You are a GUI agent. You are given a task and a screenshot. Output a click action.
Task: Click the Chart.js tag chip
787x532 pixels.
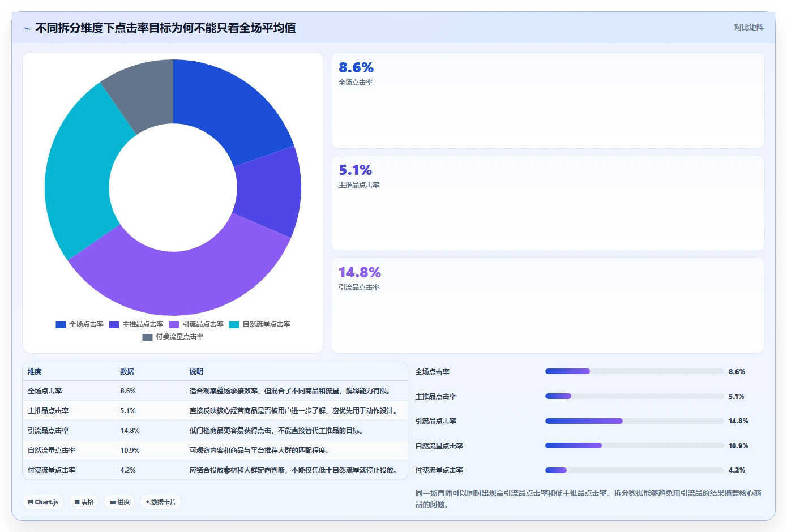coord(43,502)
